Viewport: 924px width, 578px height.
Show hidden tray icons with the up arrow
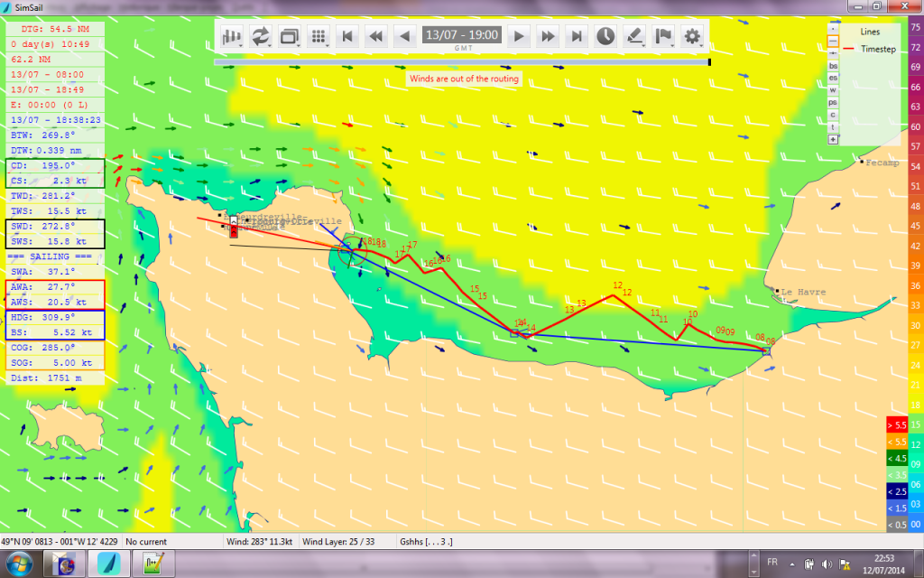pos(792,564)
